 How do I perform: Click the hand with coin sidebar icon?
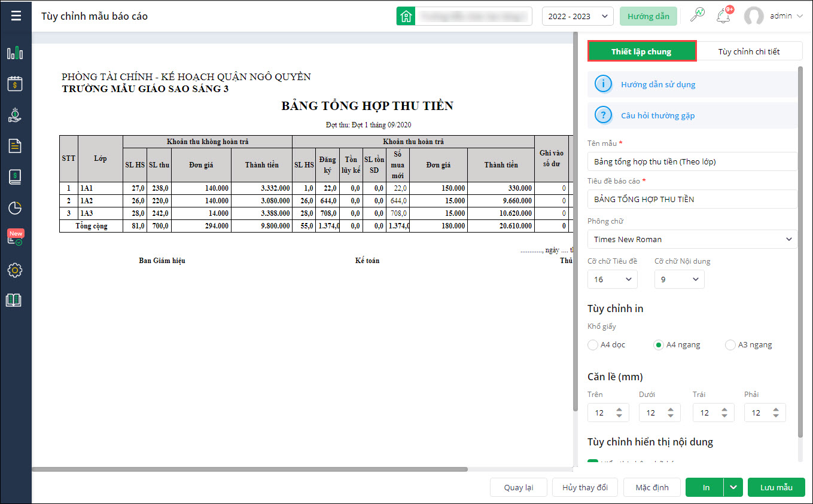pyautogui.click(x=15, y=115)
